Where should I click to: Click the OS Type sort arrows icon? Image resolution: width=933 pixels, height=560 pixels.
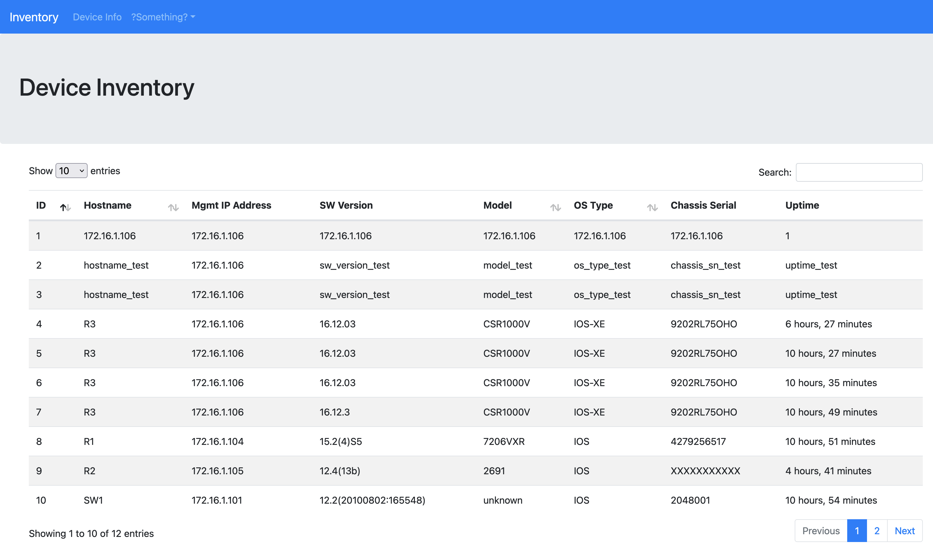(652, 207)
